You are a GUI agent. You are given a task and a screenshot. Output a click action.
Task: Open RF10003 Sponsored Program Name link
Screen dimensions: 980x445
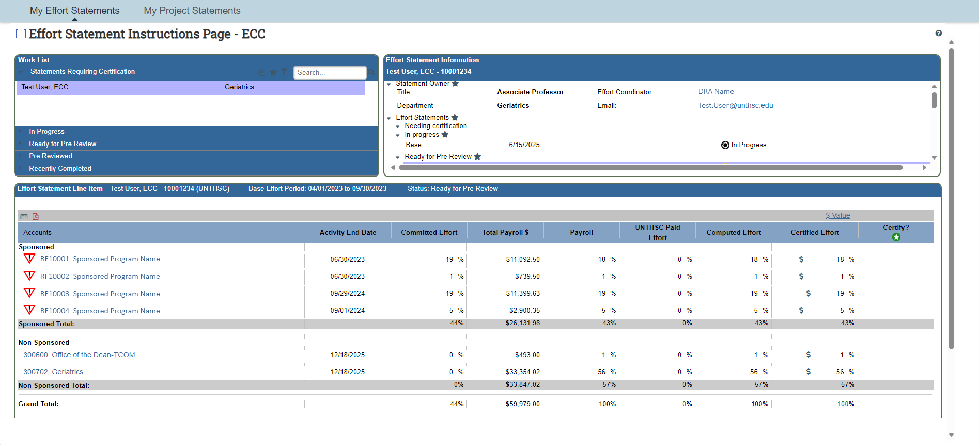pyautogui.click(x=100, y=294)
